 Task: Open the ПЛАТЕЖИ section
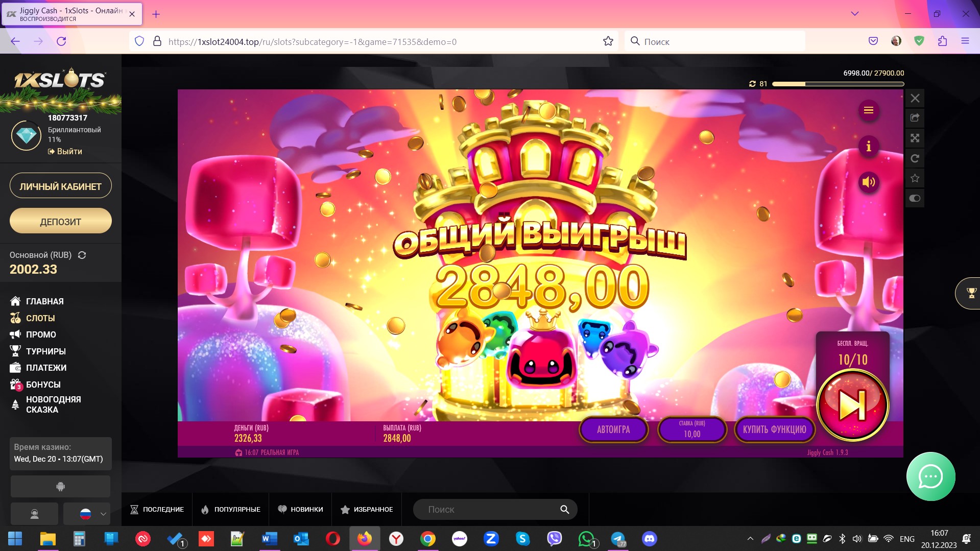pos(38,368)
